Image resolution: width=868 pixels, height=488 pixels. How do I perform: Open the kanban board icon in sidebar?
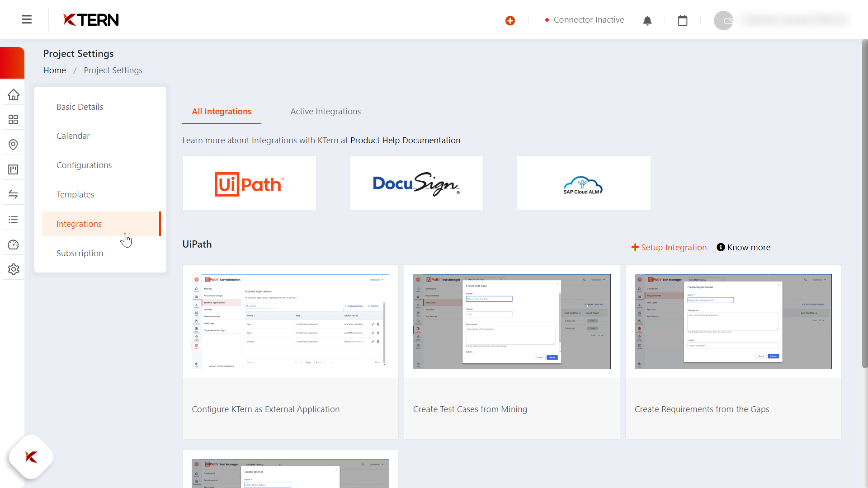[13, 169]
